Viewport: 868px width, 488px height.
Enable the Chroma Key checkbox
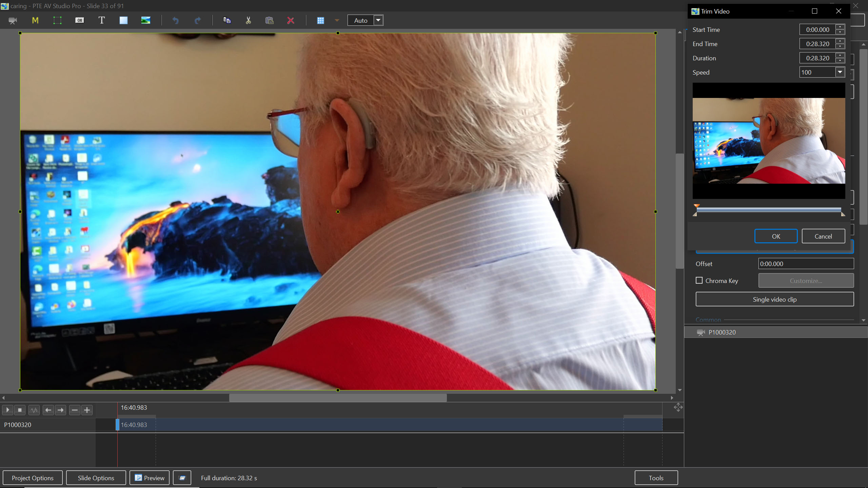click(699, 281)
